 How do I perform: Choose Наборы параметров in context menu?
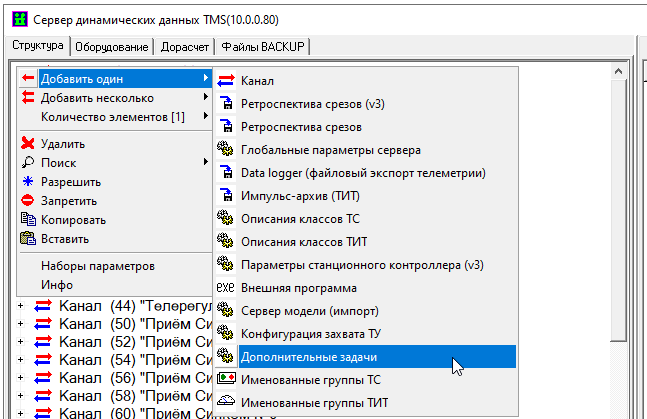pyautogui.click(x=97, y=266)
